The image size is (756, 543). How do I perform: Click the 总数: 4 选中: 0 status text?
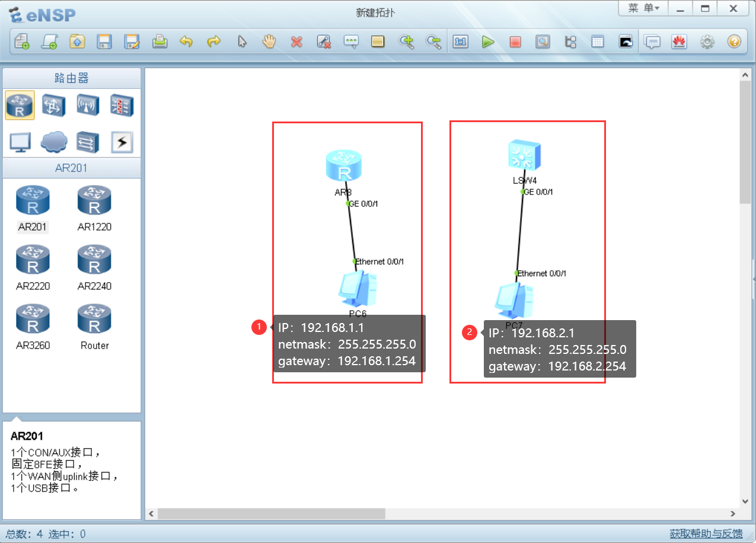pos(46,534)
